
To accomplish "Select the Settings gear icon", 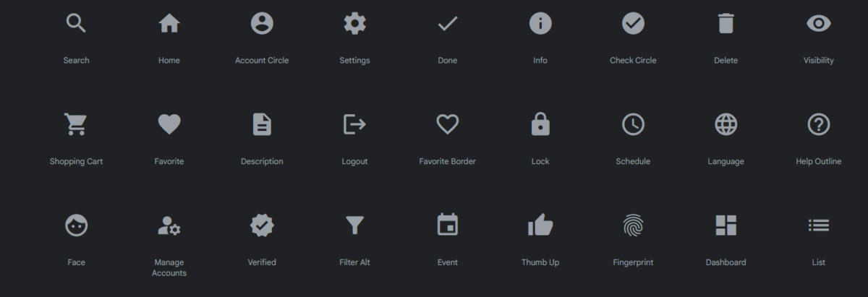I will (354, 23).
